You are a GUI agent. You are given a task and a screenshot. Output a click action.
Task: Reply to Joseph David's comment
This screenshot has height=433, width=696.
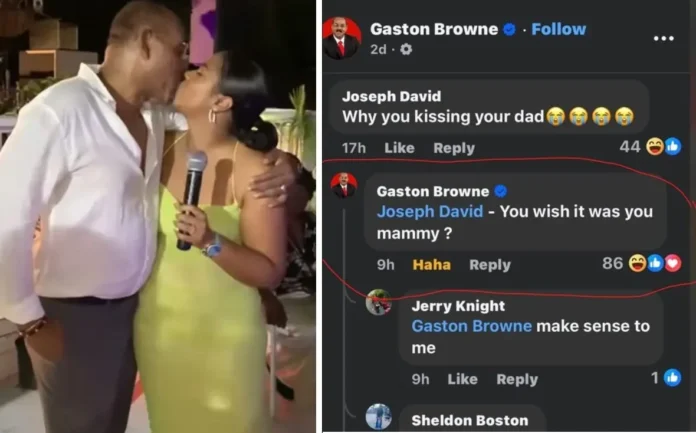click(454, 148)
